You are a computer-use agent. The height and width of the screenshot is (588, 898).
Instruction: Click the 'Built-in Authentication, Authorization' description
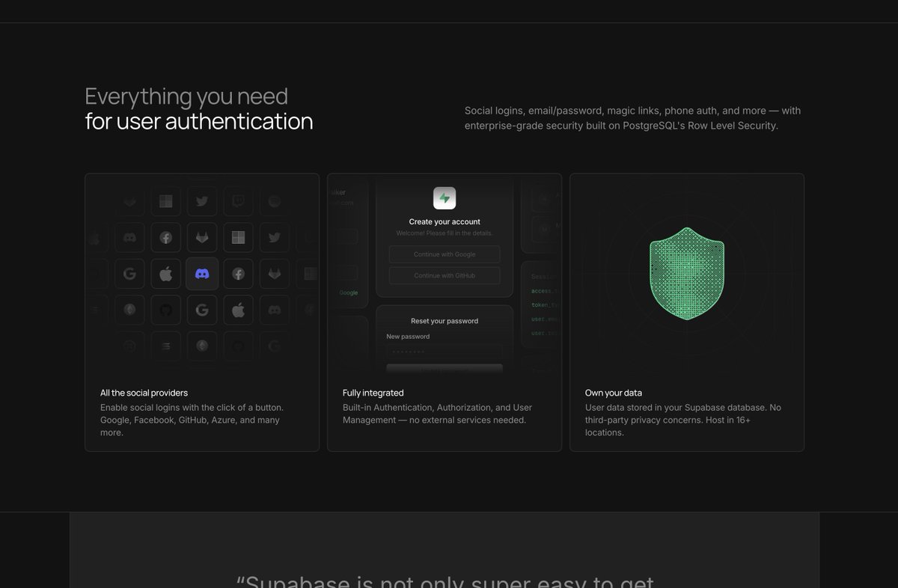(438, 414)
